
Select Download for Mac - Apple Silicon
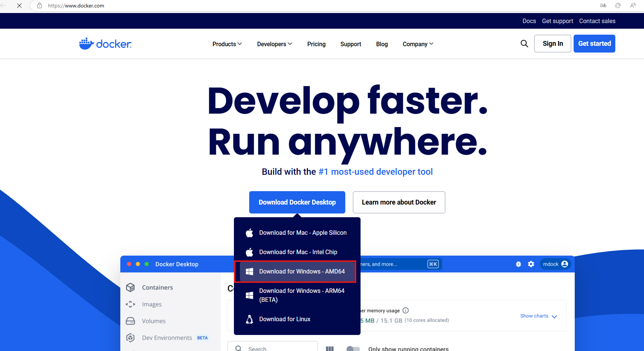click(297, 233)
